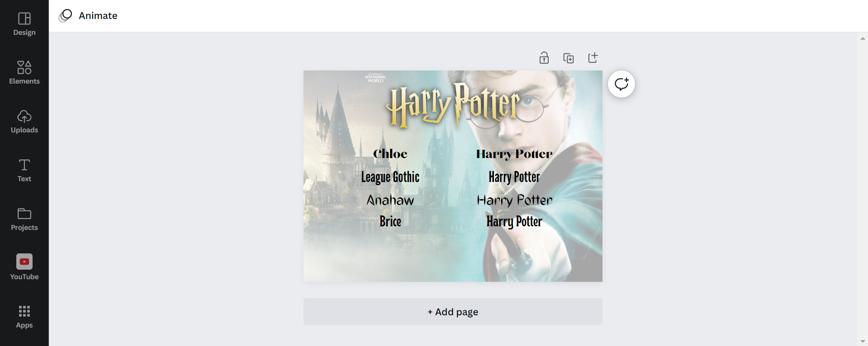Click the + Add page button
This screenshot has width=868, height=346.
pos(453,312)
